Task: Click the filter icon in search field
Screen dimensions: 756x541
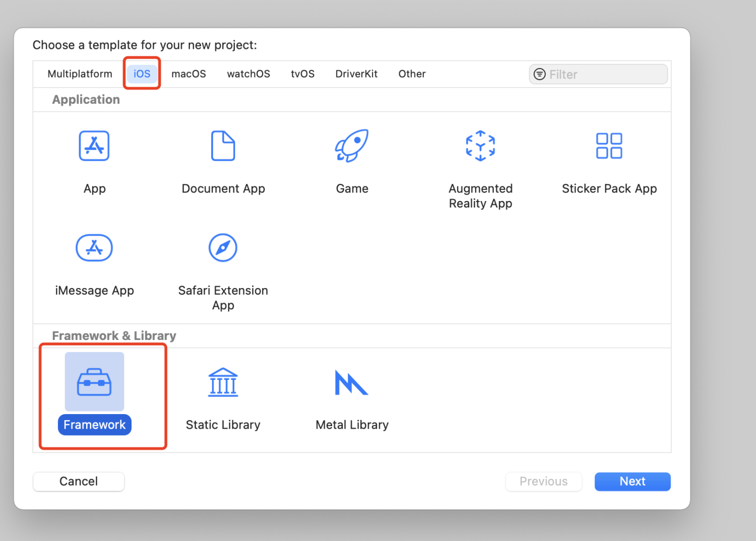Action: 539,74
